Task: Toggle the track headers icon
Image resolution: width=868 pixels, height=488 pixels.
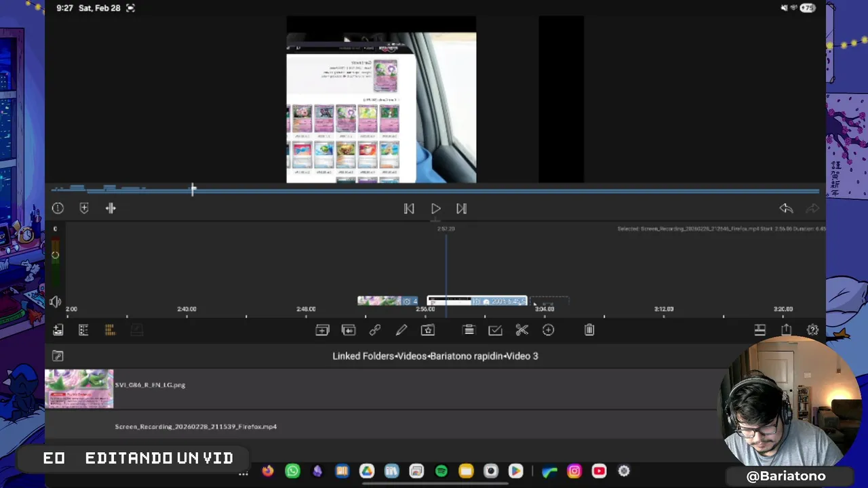Action: (x=83, y=330)
